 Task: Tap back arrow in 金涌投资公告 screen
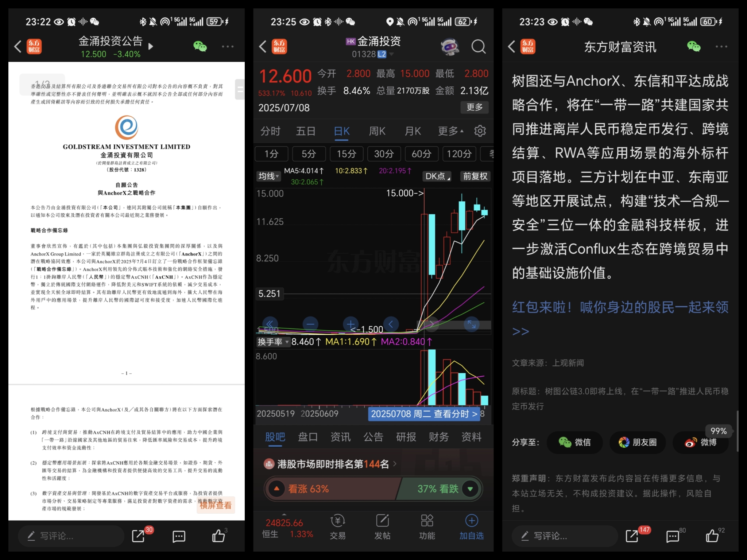pyautogui.click(x=18, y=47)
